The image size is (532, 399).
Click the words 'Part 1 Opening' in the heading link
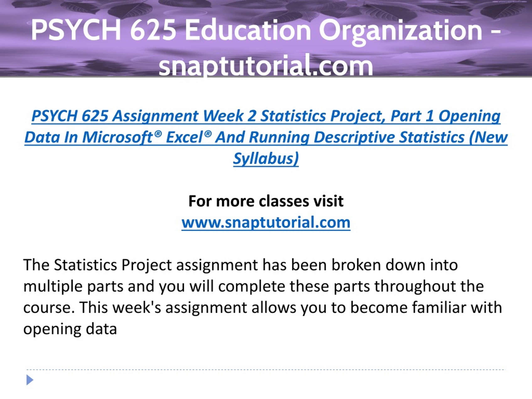(446, 116)
